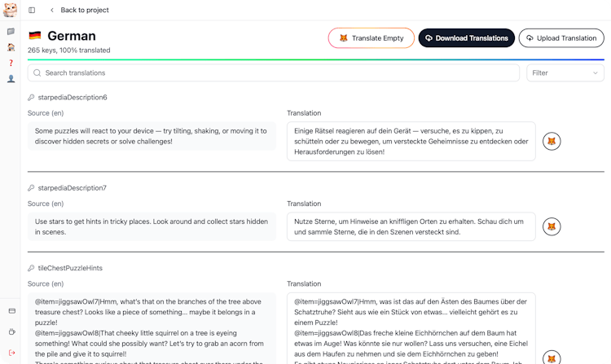This screenshot has height=364, width=611.
Task: Click the Translate Empty button
Action: (371, 38)
